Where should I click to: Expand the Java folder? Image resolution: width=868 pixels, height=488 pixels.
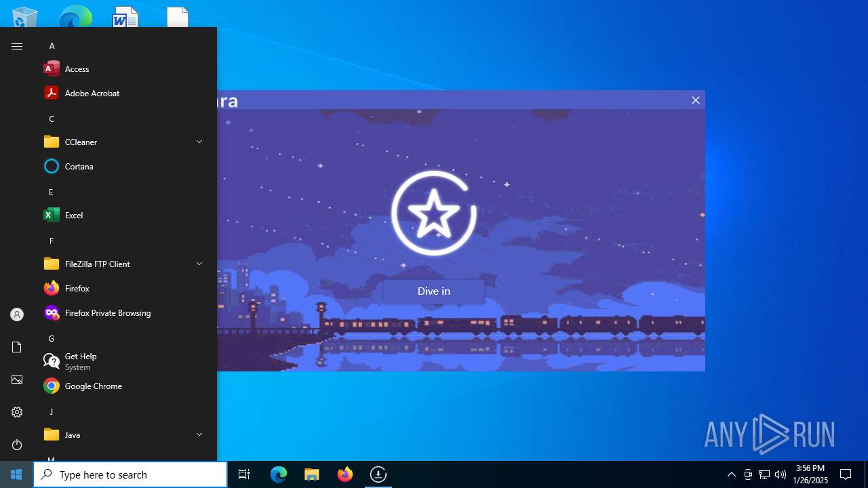[x=125, y=434]
